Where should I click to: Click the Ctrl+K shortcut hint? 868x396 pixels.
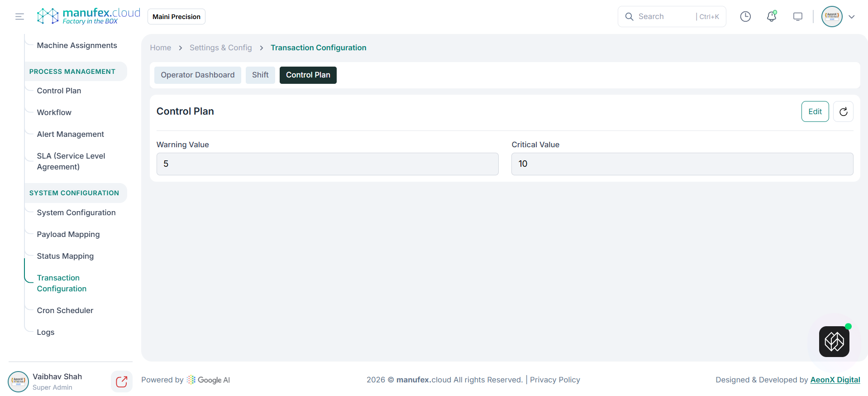pyautogui.click(x=709, y=17)
